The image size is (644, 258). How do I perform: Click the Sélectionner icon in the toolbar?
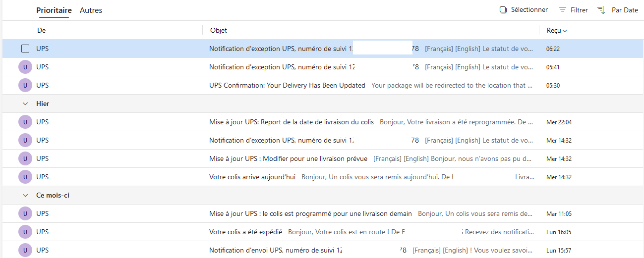pyautogui.click(x=503, y=10)
